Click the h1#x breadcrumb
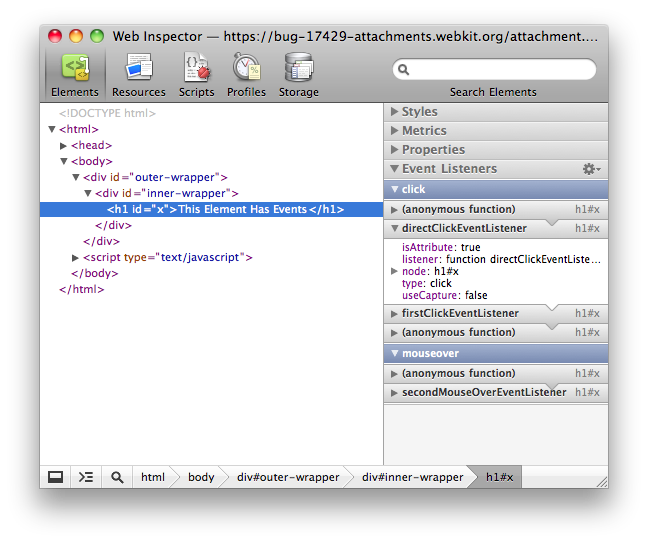The width and height of the screenshot is (648, 543). 500,477
